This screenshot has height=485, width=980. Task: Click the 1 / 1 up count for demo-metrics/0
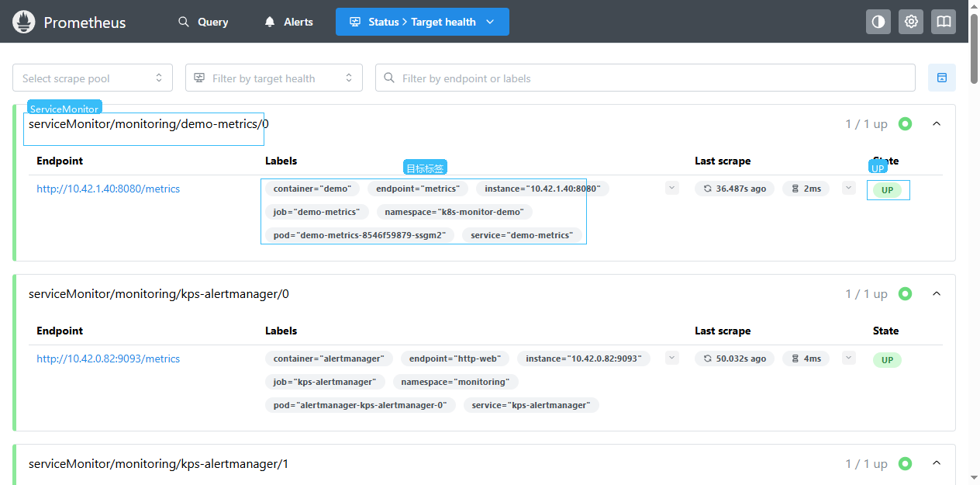coord(866,124)
